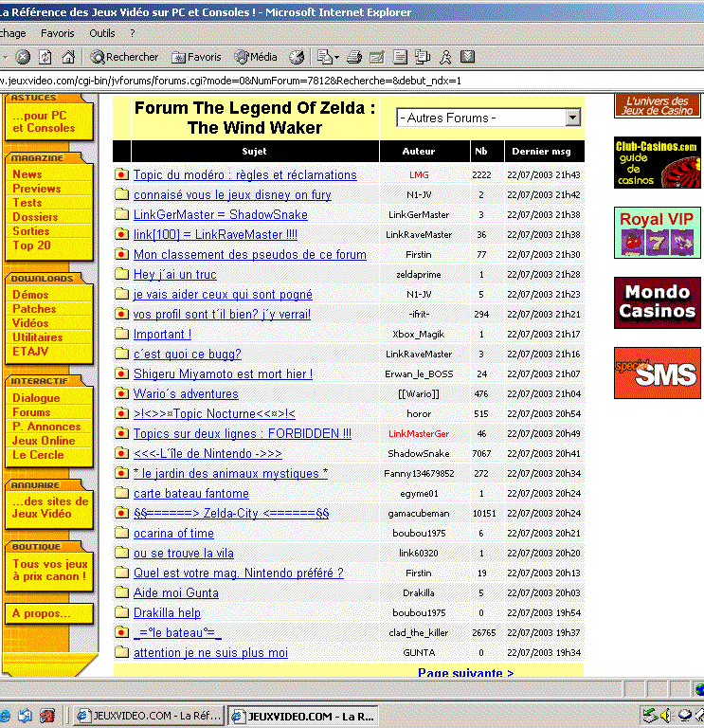Image resolution: width=704 pixels, height=728 pixels.
Task: Switch to 'JEUXVIDEO.COM - La Réf...' taskbar window
Action: [150, 716]
